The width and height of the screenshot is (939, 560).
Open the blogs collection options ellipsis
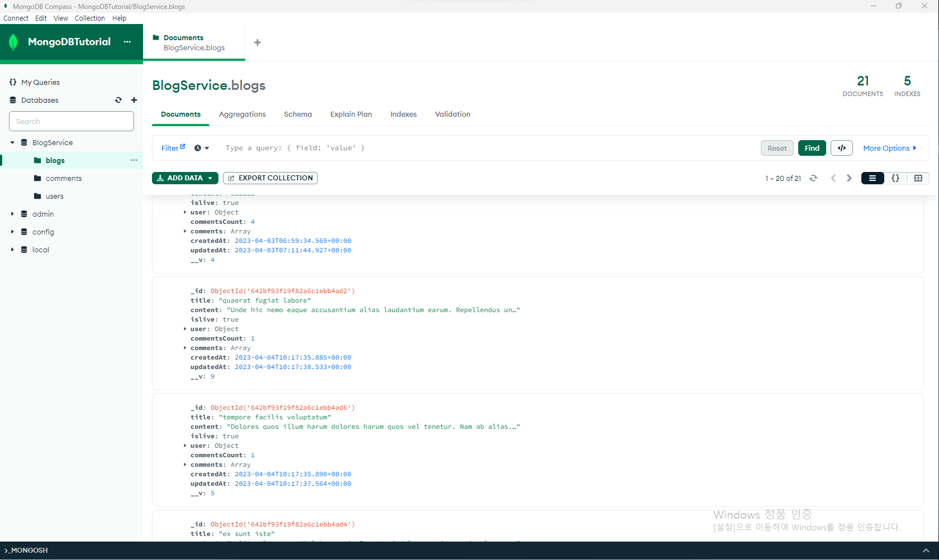coord(134,160)
